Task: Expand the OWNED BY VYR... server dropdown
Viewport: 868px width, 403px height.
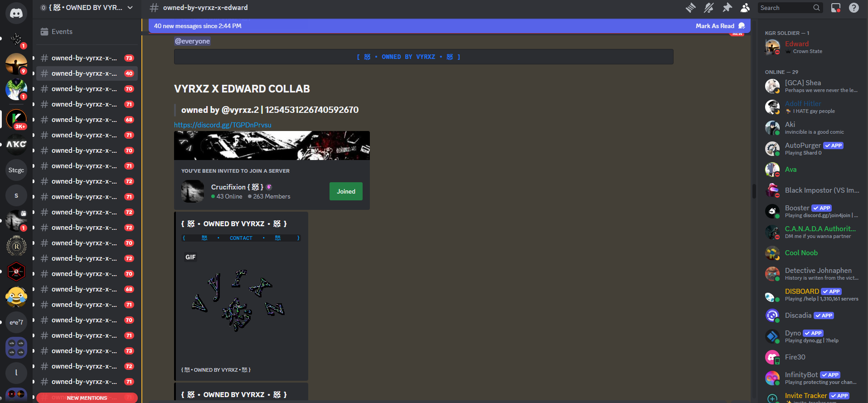Action: (x=130, y=8)
